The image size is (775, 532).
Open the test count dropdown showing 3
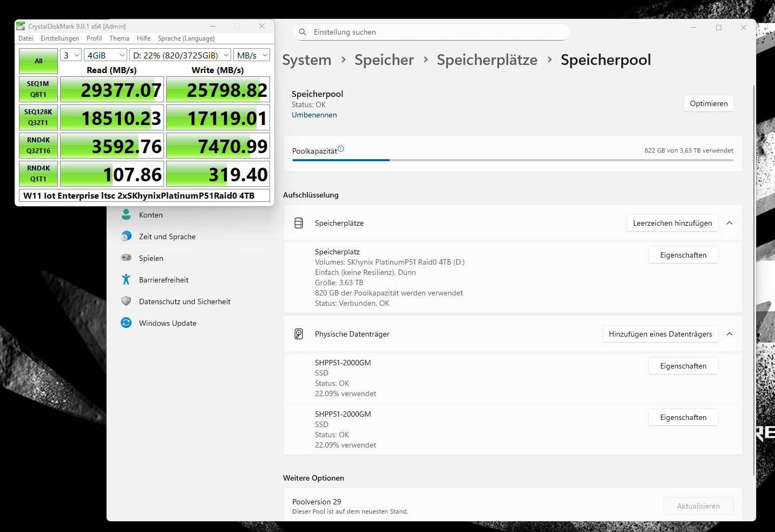(71, 55)
